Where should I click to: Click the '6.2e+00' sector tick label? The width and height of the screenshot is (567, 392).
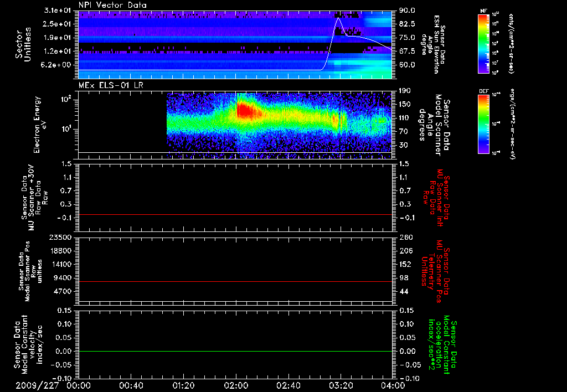[57, 65]
